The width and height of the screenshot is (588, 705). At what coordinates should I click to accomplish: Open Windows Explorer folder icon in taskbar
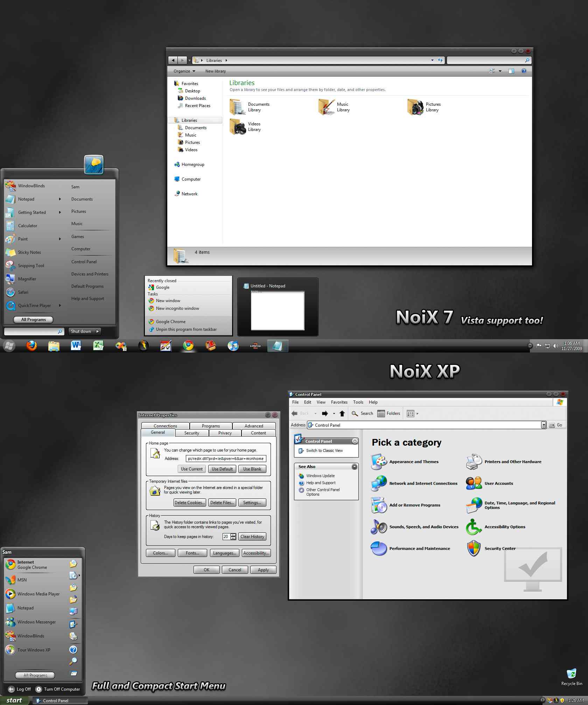click(x=54, y=346)
